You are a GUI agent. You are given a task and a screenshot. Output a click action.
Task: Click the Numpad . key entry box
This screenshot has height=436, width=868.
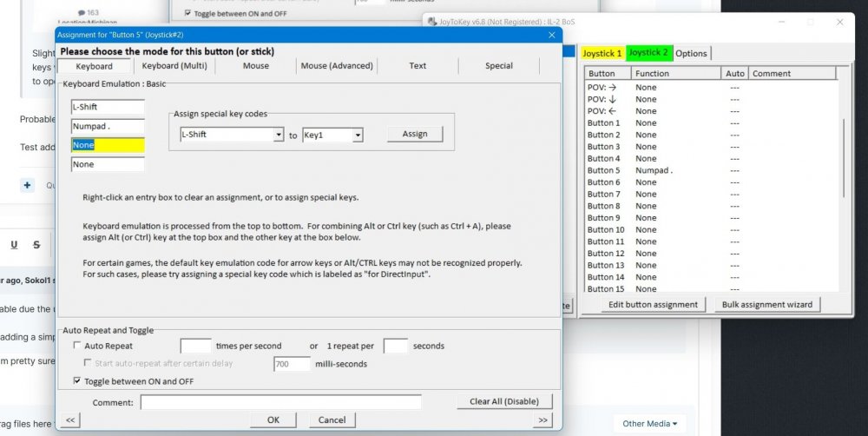pos(108,126)
